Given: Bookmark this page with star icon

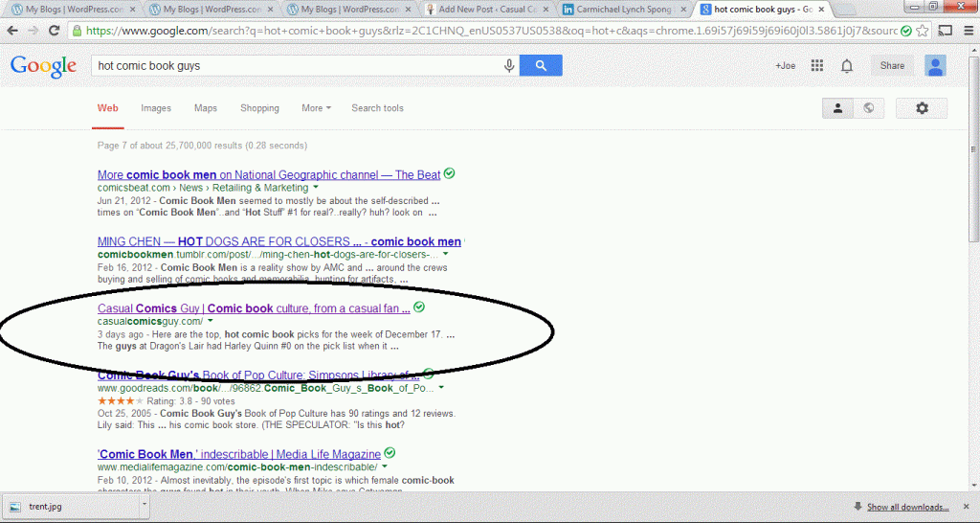Looking at the screenshot, I should pos(921,31).
